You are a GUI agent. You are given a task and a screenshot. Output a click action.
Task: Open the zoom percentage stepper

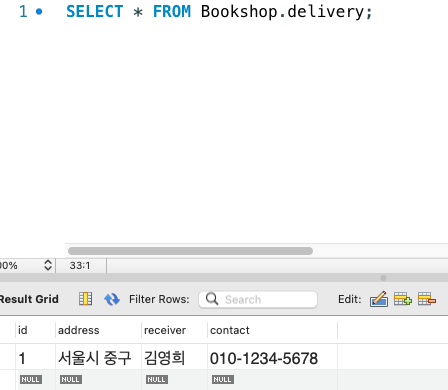coord(48,265)
